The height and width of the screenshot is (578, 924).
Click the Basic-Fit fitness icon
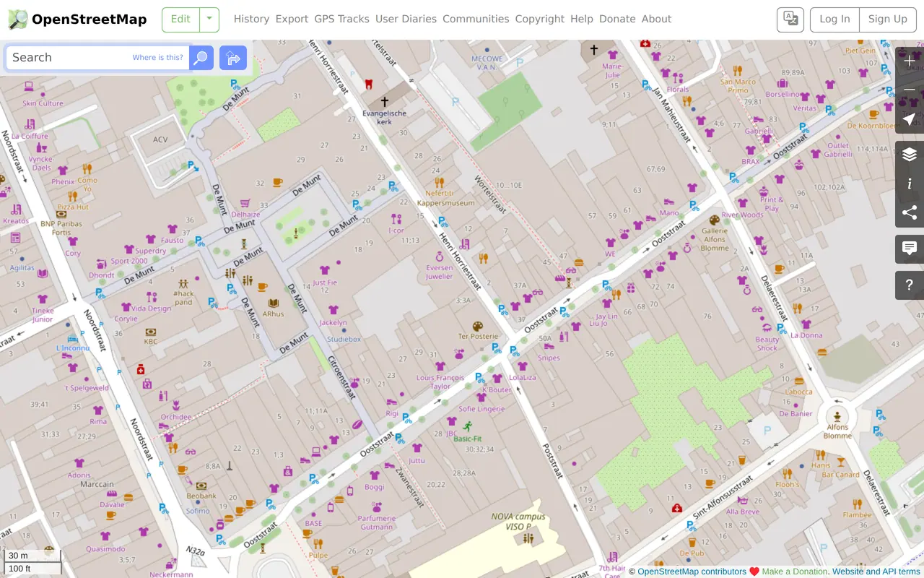tap(468, 426)
